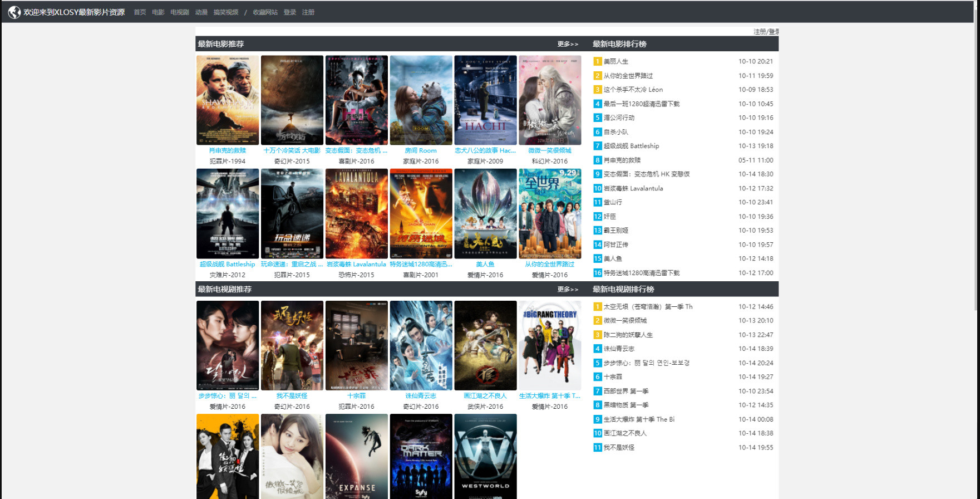This screenshot has width=980, height=499.
Task: Click rank badge 7 beside 超级战舰 Battleship
Action: click(598, 146)
